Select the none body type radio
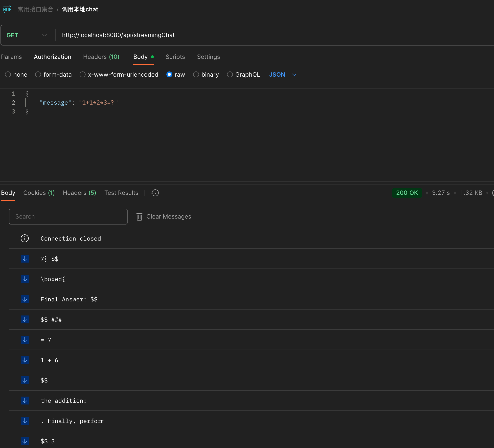 pyautogui.click(x=8, y=75)
